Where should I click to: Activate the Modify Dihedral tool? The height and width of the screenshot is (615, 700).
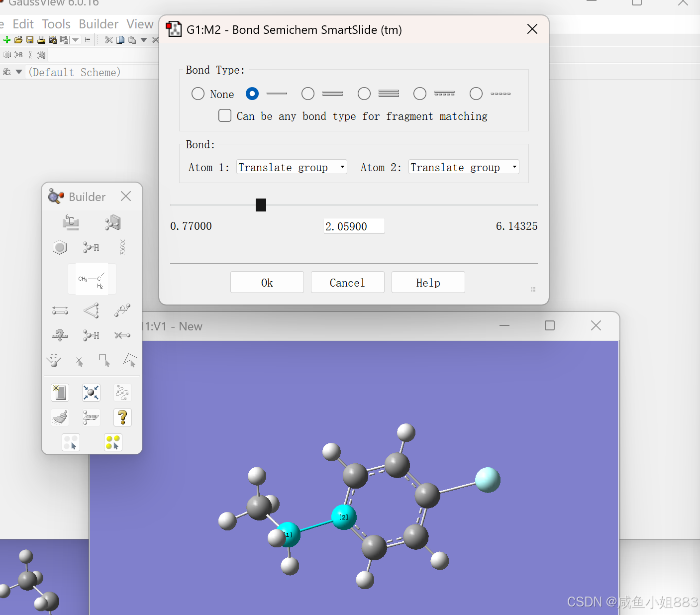click(x=122, y=310)
